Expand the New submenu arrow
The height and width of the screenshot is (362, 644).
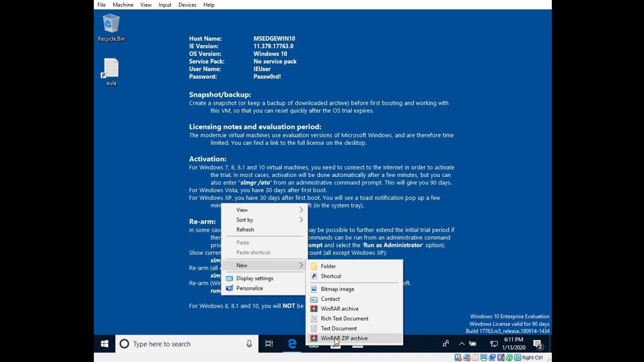301,265
